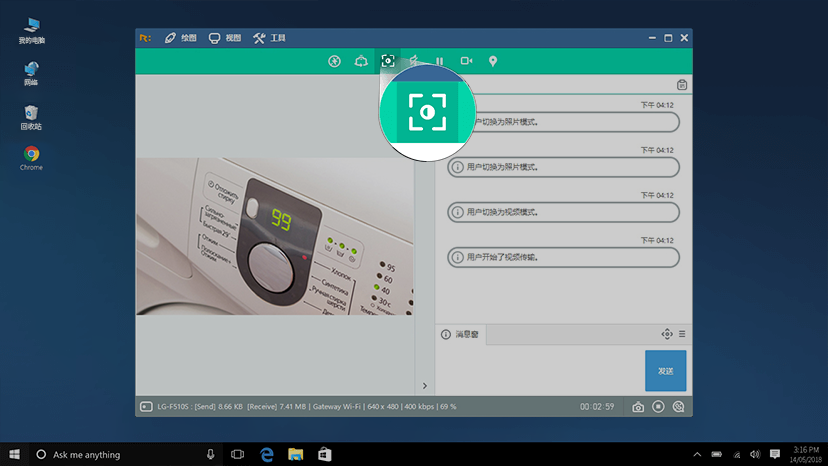Toggle the flash-off circular icon in green toolbar

point(334,61)
